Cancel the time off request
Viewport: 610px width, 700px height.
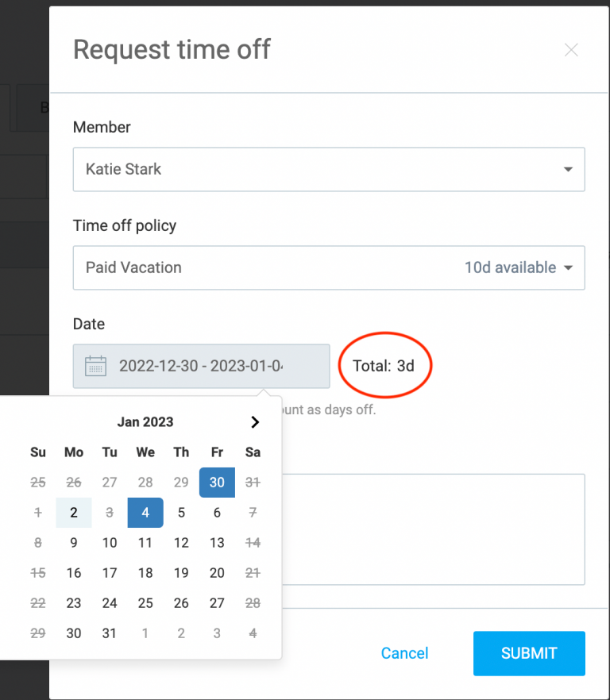[x=404, y=653]
